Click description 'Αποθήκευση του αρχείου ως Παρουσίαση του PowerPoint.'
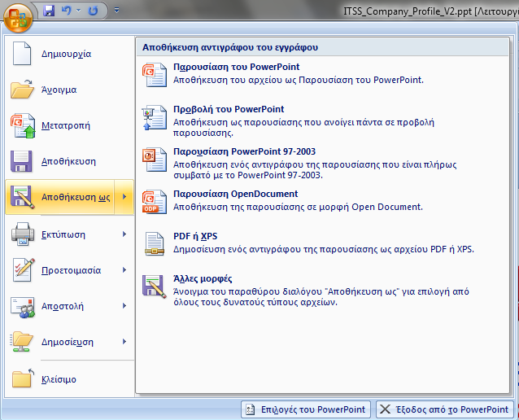This screenshot has width=519, height=420. tap(299, 80)
